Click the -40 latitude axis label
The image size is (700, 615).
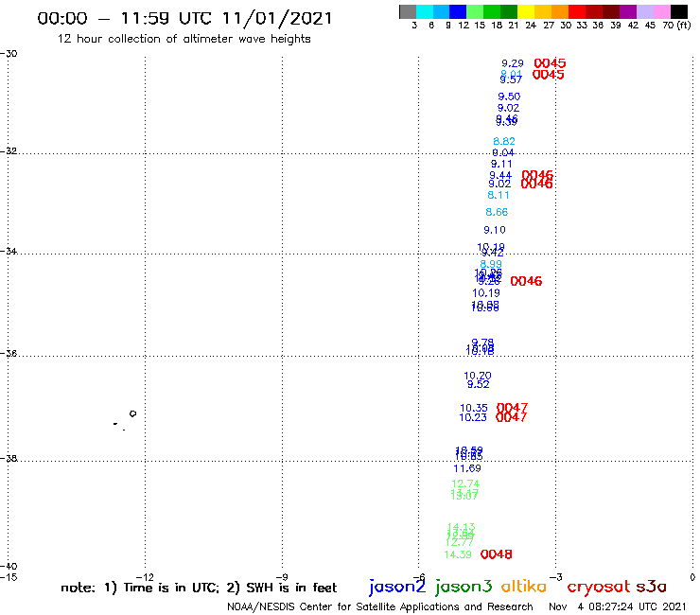tap(9, 567)
